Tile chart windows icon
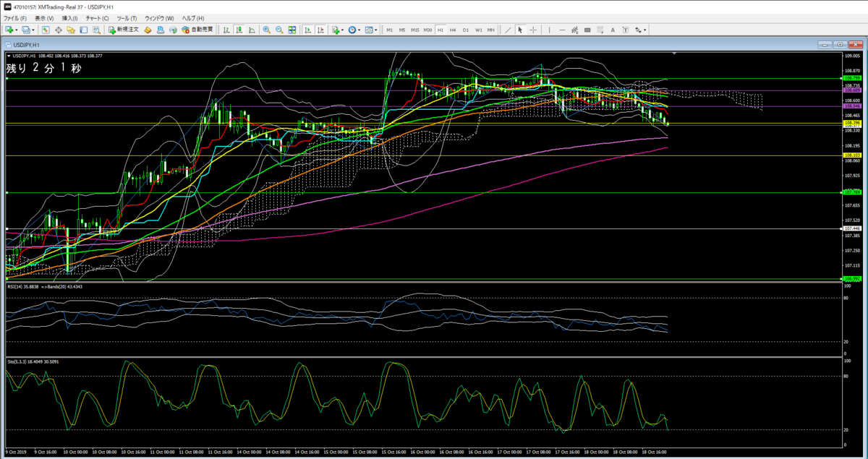 [292, 30]
